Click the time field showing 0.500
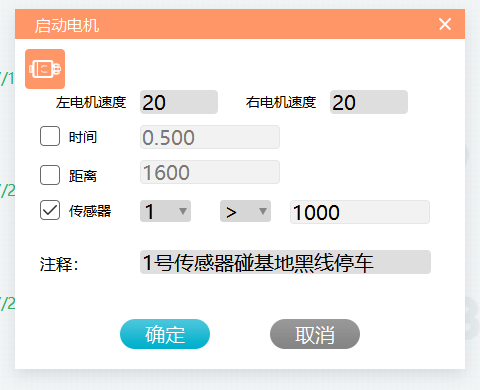Screen dimensions: 480x390 point(210,137)
